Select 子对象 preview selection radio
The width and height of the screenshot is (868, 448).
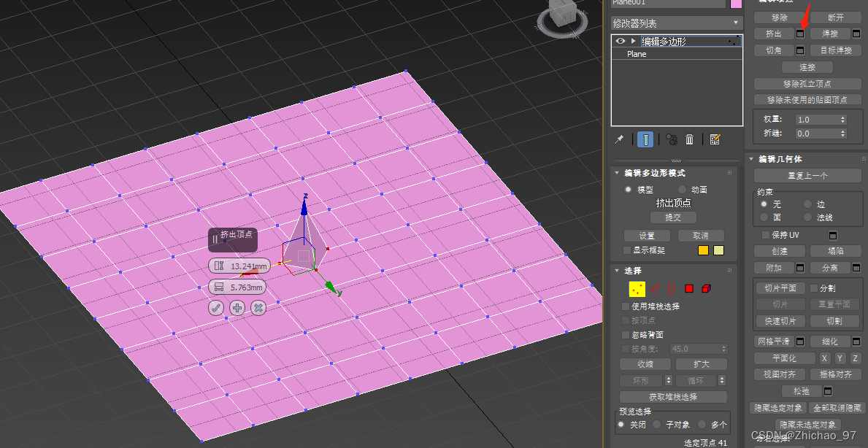pyautogui.click(x=656, y=425)
